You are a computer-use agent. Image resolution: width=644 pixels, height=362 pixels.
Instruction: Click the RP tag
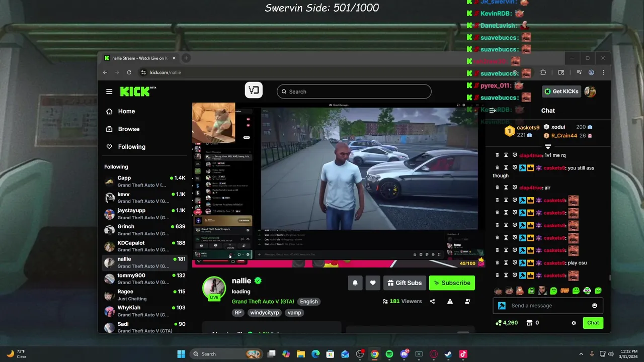pyautogui.click(x=238, y=312)
